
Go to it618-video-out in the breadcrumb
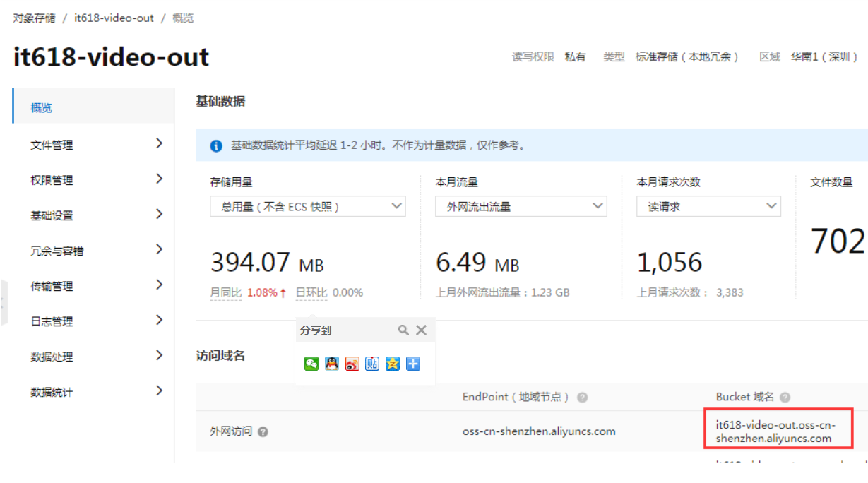pos(114,18)
